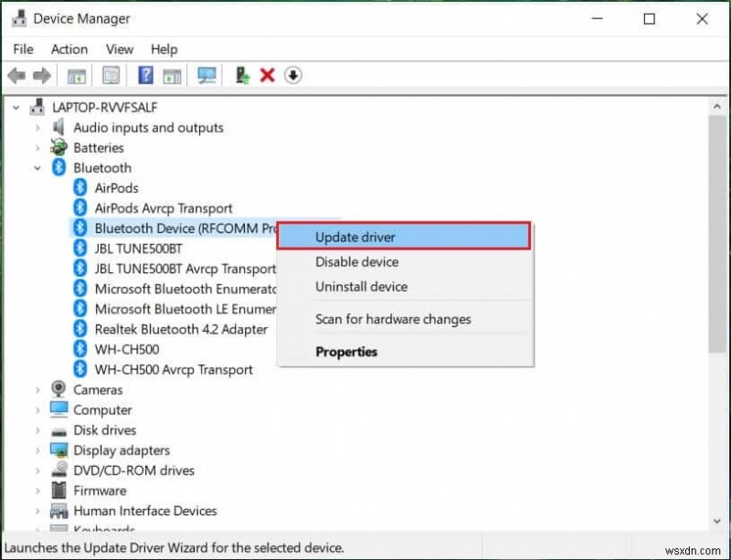Expand the DVD/CD-ROM drives node
Viewport: 731px width, 560px height.
37,470
